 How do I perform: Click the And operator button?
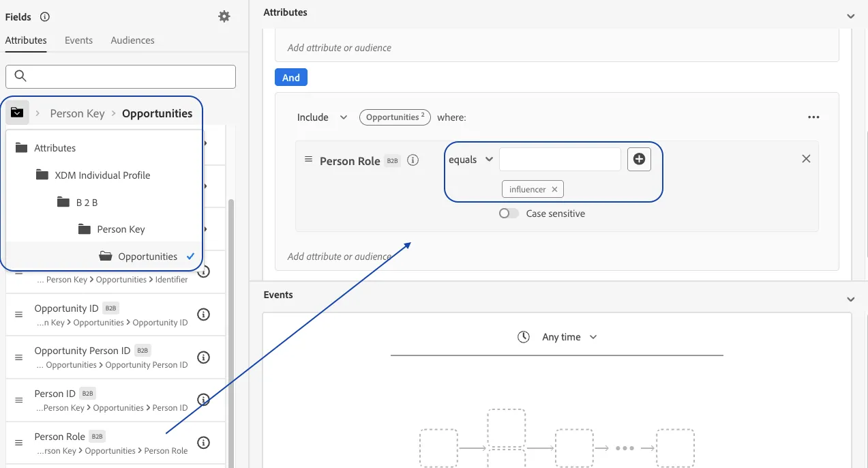[291, 78]
